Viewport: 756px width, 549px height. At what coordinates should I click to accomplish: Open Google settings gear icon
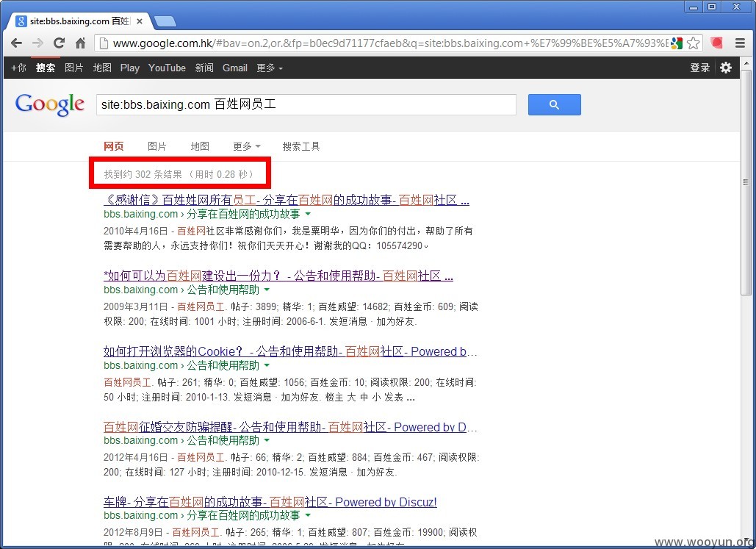tap(726, 68)
